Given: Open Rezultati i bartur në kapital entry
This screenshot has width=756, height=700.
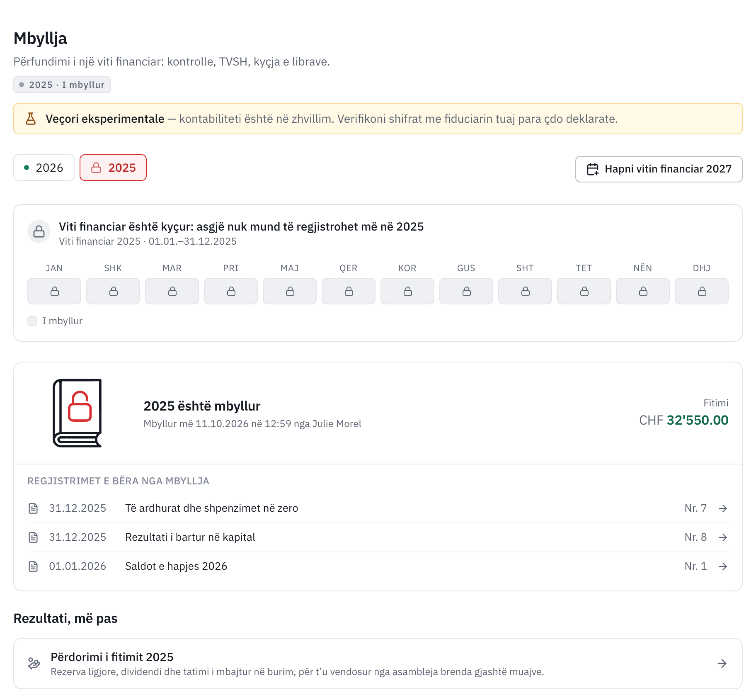Looking at the screenshot, I should point(378,537).
